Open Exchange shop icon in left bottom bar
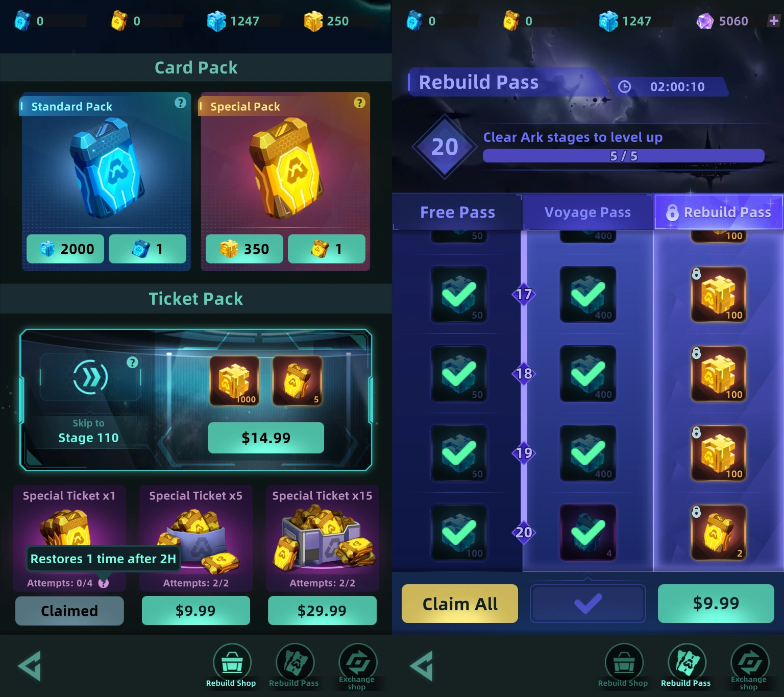 [357, 666]
